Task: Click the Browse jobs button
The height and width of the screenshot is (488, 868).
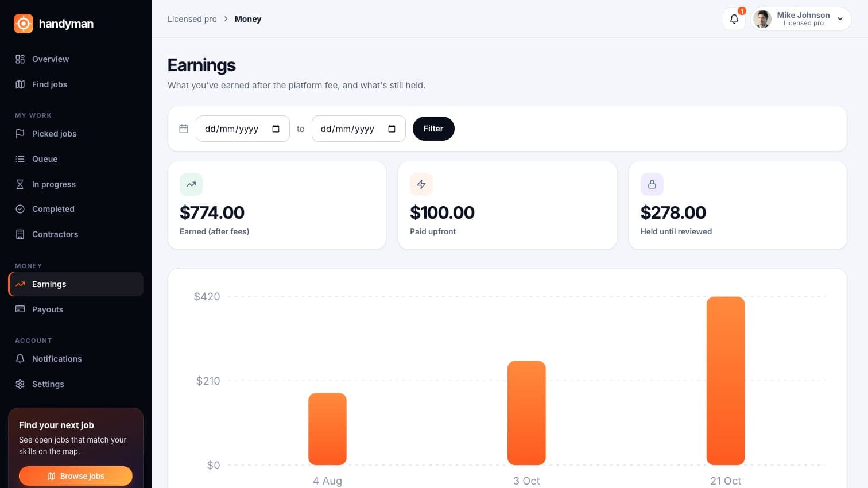Action: tap(76, 476)
